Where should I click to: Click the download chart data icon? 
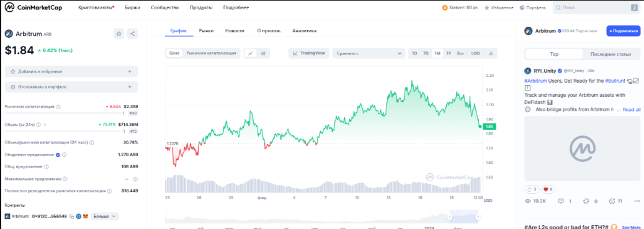point(491,53)
